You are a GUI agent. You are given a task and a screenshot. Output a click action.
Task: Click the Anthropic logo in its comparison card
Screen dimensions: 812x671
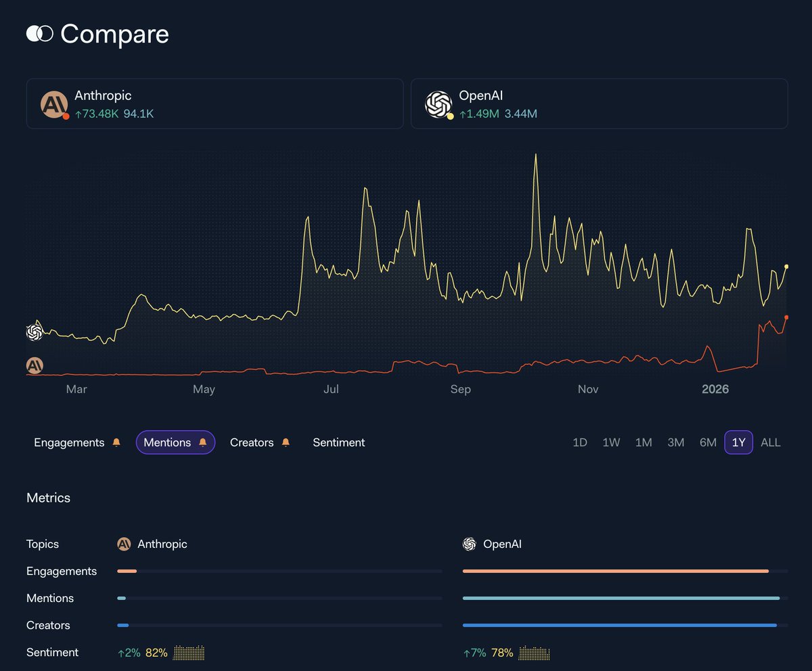click(53, 104)
